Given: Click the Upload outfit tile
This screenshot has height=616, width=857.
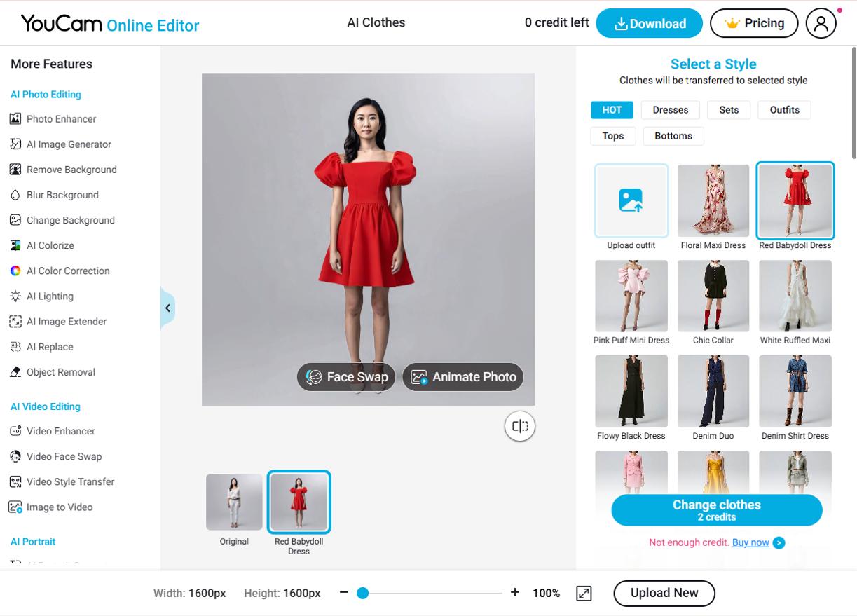Looking at the screenshot, I should pyautogui.click(x=631, y=201).
